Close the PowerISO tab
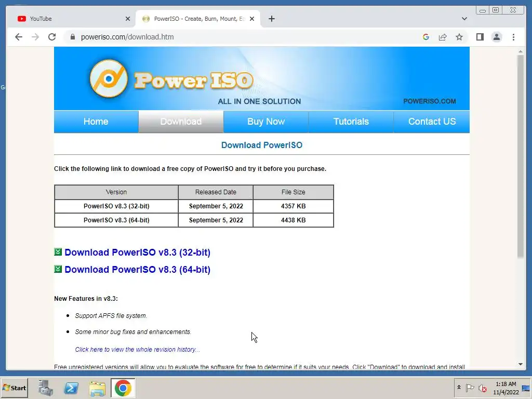 point(252,19)
